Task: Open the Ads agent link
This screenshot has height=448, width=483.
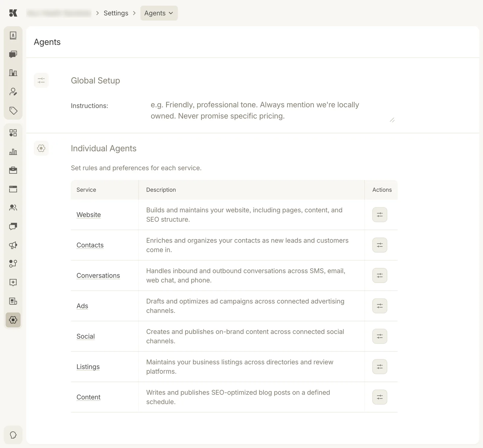Action: click(82, 306)
